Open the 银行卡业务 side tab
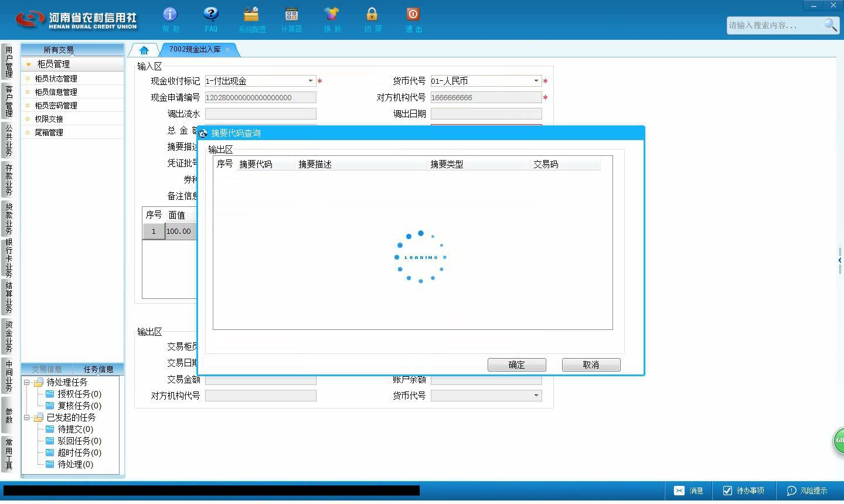Screen dimensions: 844x504 9,258
